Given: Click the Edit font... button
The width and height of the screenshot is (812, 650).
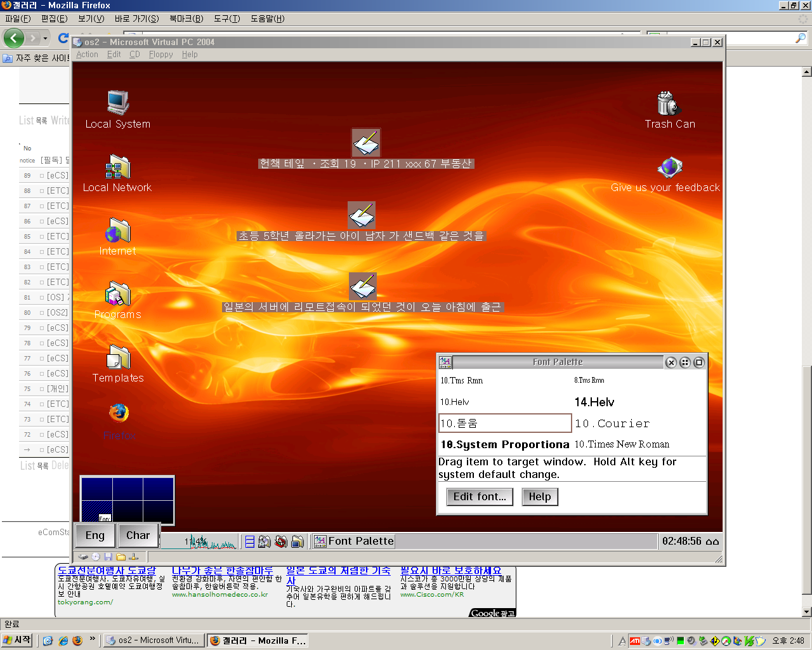Looking at the screenshot, I should pyautogui.click(x=480, y=497).
